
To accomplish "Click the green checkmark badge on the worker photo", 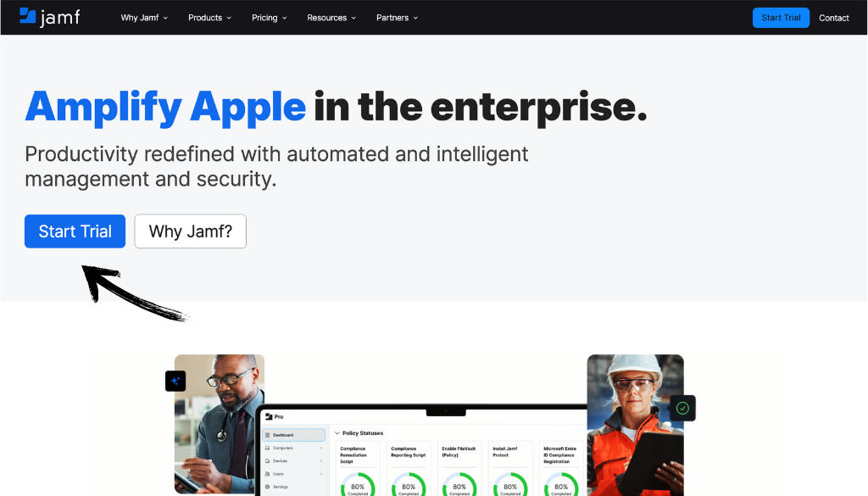I will click(682, 408).
